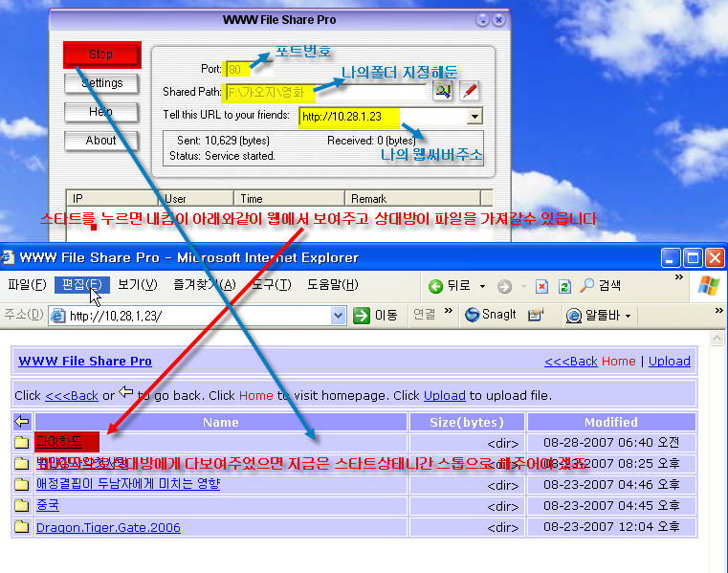728x573 pixels.
Task: Click the Shared Path field
Action: [x=325, y=92]
